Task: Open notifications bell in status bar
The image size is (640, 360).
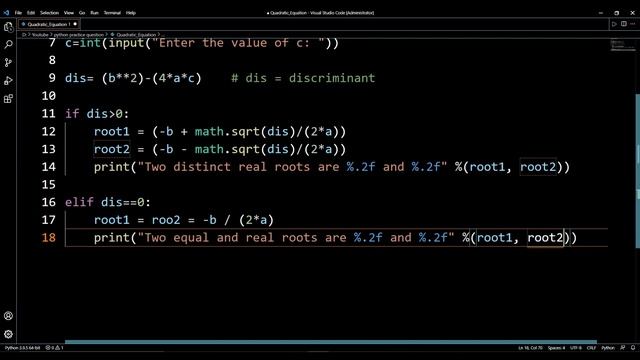Action: (633, 348)
